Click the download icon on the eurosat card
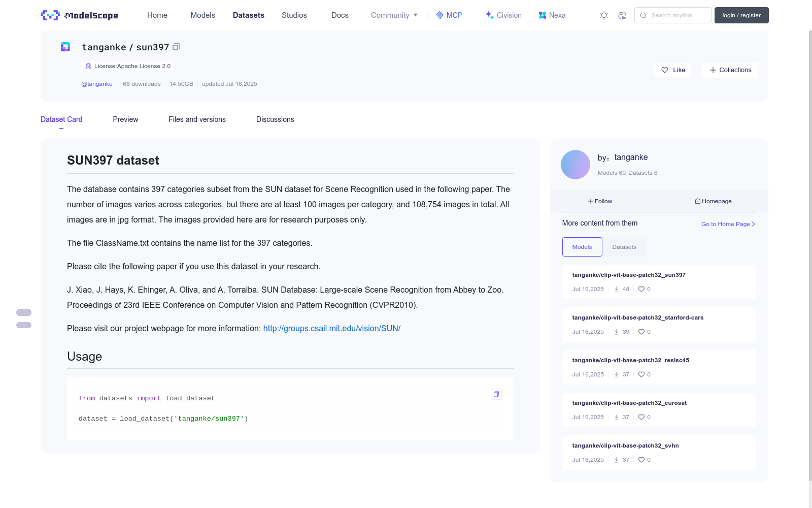 coord(617,417)
